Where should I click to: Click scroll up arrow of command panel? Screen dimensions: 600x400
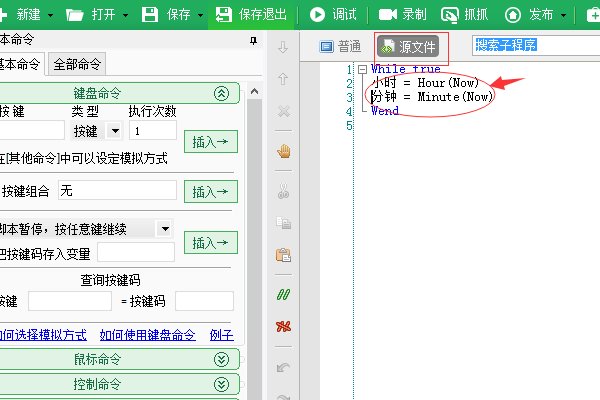254,91
